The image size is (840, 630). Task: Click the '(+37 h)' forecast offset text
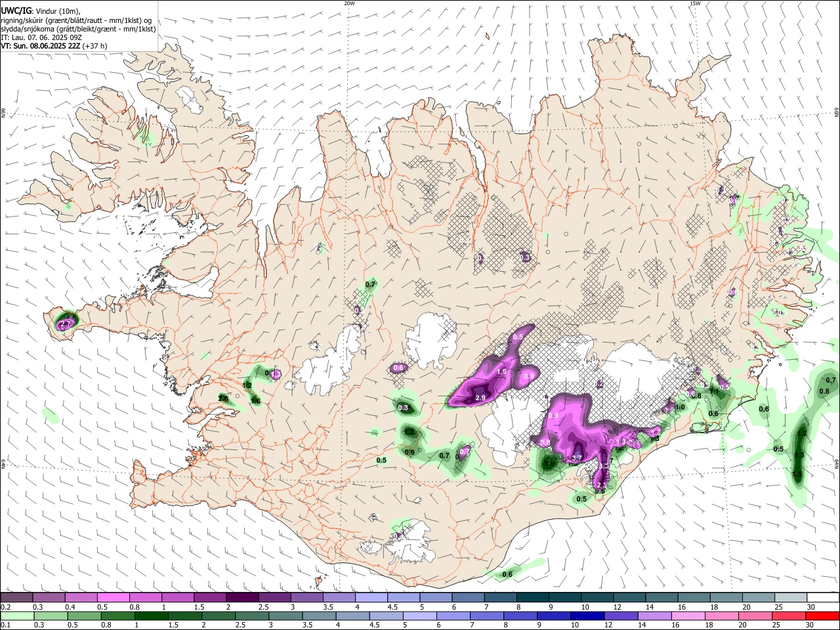[95, 46]
